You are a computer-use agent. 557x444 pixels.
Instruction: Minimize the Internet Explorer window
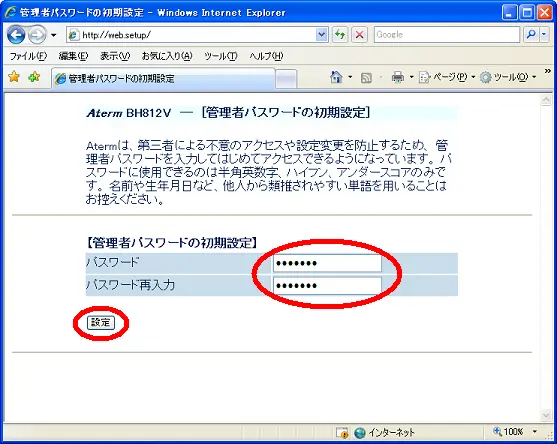[510, 13]
